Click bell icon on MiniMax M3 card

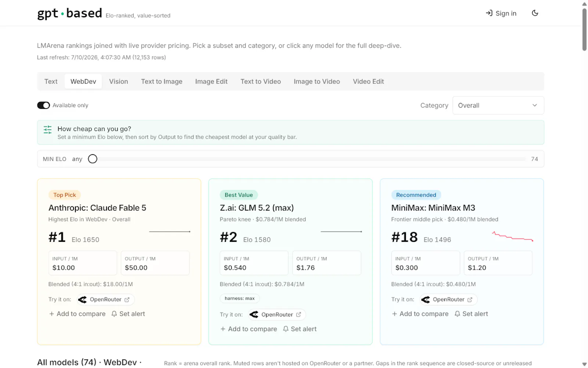pos(457,314)
